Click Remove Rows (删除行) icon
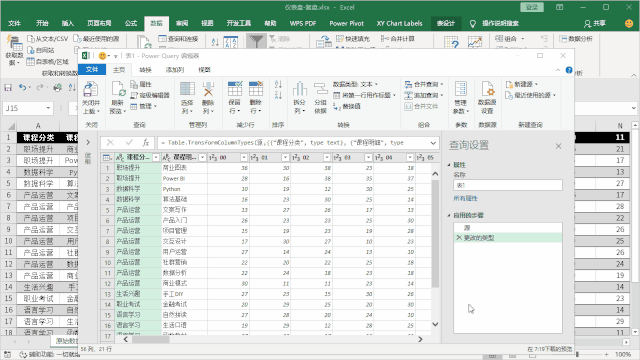 [256, 89]
